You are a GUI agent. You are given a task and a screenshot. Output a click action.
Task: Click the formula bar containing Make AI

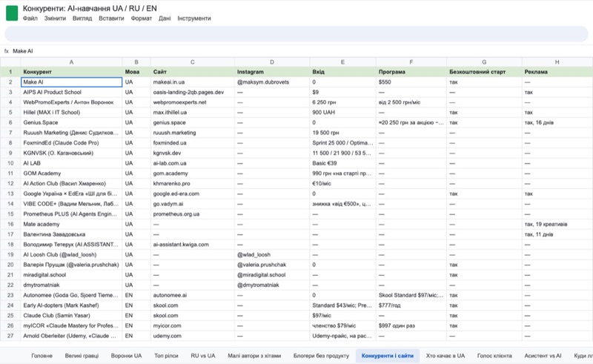[x=296, y=51]
